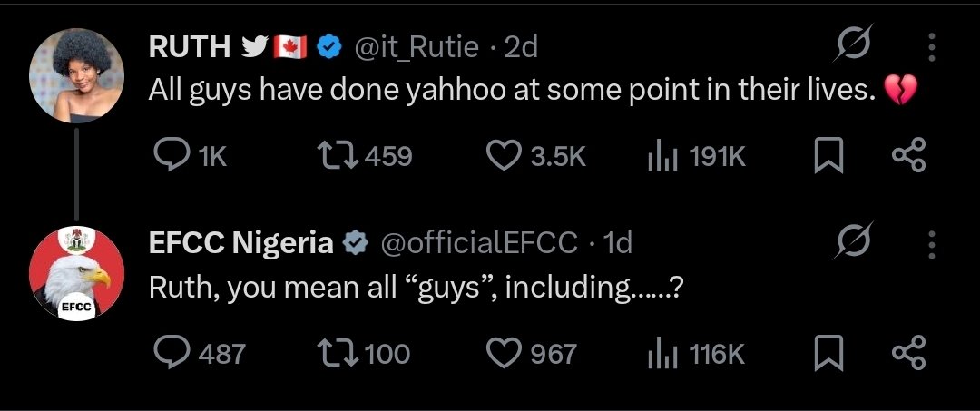Open more options menu on Ruth's tweet
This screenshot has width=980, height=411.
(931, 47)
